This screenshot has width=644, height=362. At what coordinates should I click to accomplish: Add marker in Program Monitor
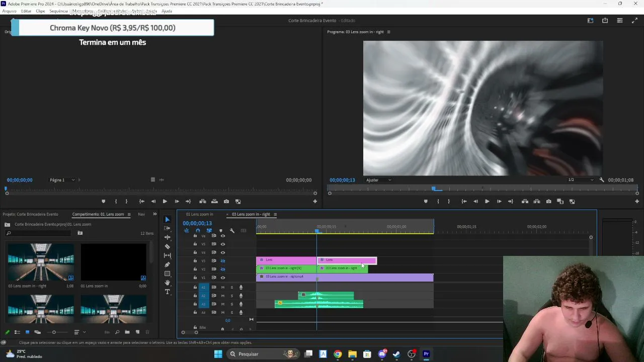click(x=426, y=201)
